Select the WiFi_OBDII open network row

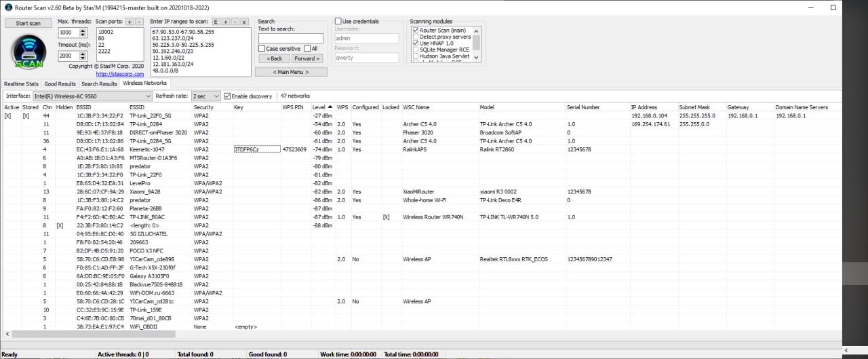point(420,326)
